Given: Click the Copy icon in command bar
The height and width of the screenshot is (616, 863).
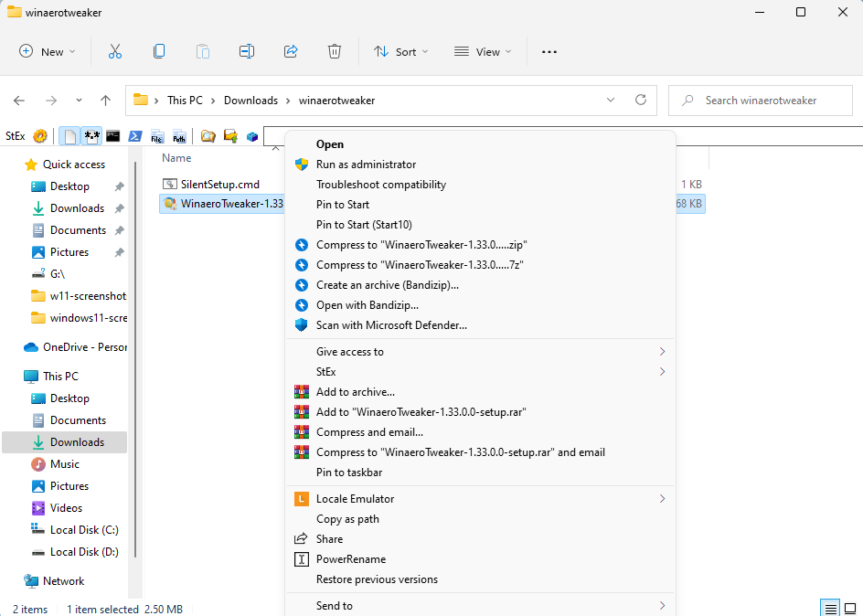Looking at the screenshot, I should click(x=159, y=52).
